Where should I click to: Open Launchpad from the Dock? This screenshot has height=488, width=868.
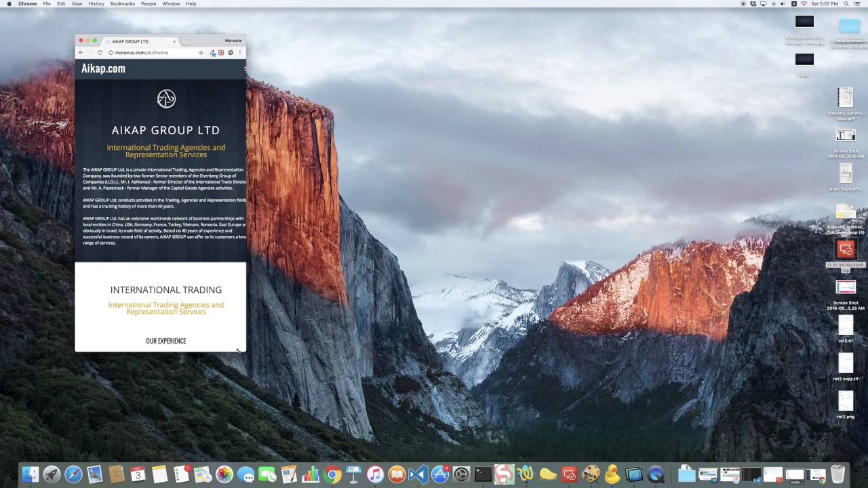[x=52, y=474]
